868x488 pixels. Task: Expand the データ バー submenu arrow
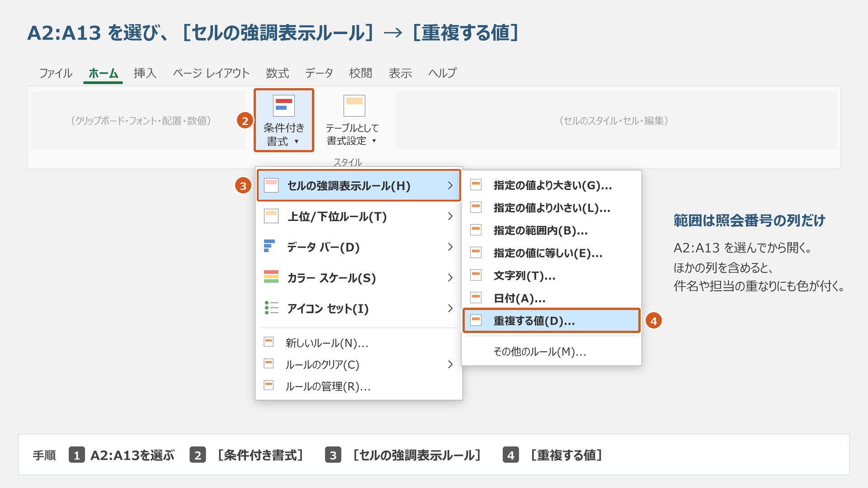click(x=450, y=247)
